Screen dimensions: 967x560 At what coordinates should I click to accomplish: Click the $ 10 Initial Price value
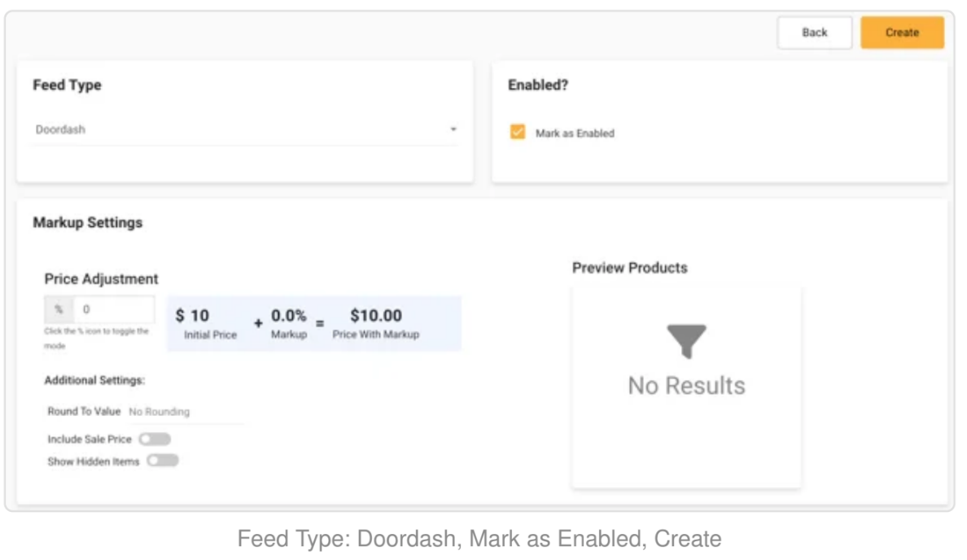(192, 316)
